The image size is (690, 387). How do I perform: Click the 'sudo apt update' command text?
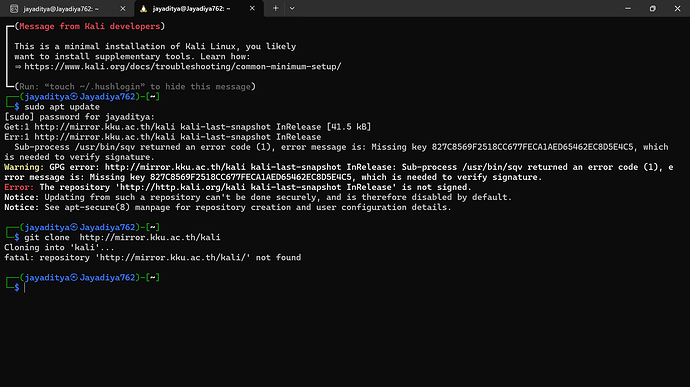[62, 107]
